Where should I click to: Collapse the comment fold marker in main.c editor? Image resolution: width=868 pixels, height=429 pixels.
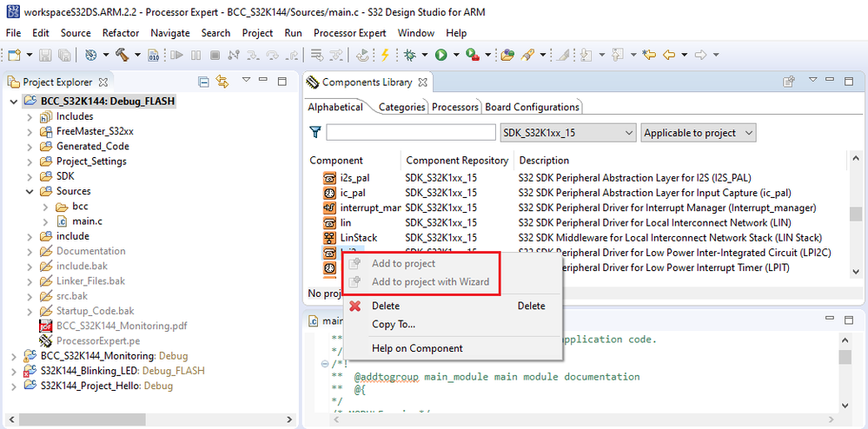pyautogui.click(x=324, y=364)
